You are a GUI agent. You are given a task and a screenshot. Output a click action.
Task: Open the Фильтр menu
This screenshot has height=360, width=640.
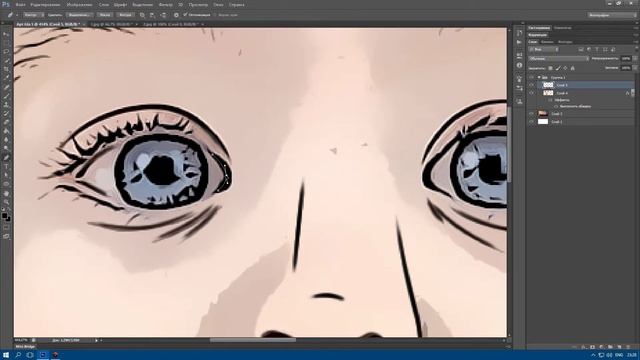point(165,5)
